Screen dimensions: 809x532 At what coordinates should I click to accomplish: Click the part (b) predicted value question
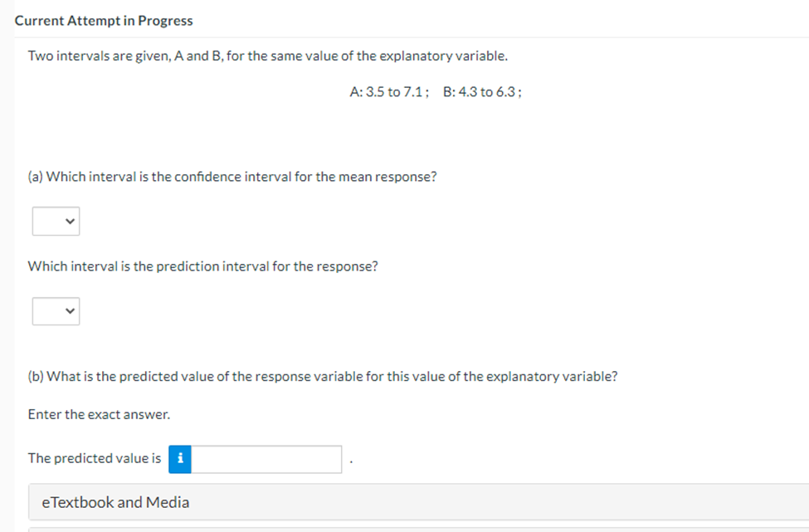pyautogui.click(x=324, y=376)
